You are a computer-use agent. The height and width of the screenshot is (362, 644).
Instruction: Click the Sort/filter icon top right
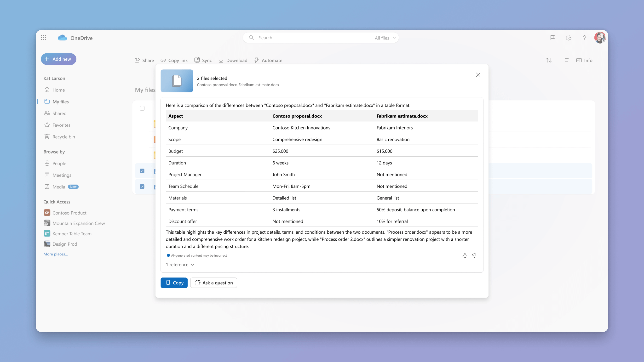(x=549, y=60)
